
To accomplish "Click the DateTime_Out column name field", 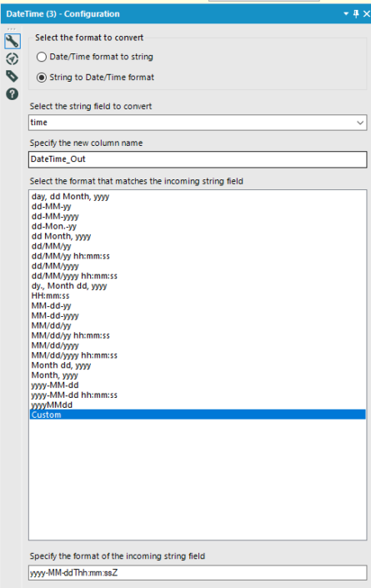I will coord(198,159).
